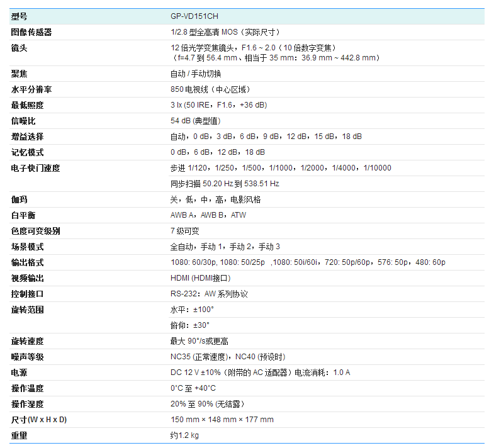Select the 图像传感器 label

tap(31, 32)
